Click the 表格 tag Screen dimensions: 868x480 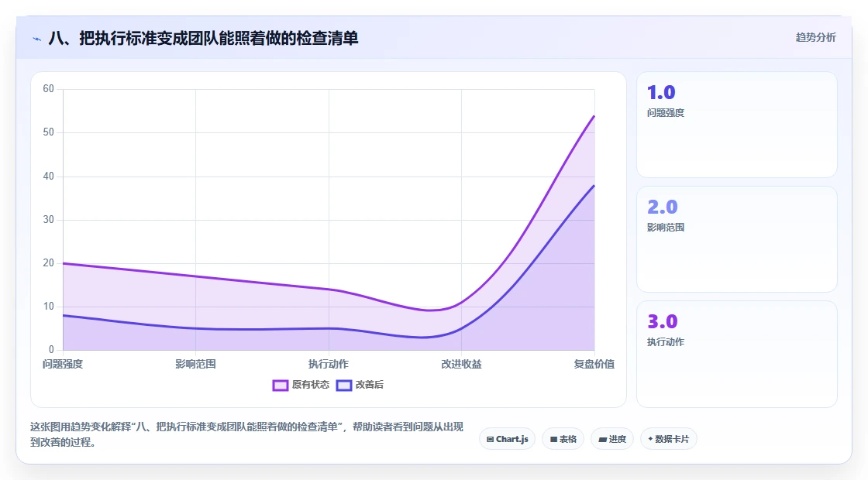click(563, 439)
